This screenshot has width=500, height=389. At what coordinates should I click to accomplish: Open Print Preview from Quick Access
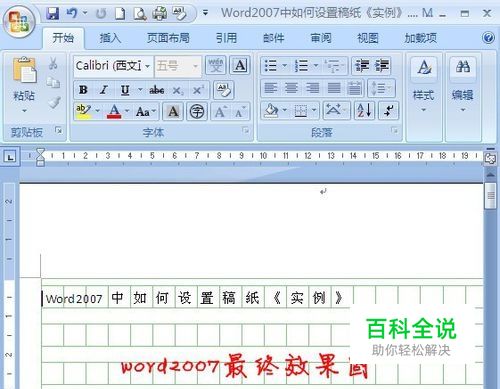click(x=140, y=14)
